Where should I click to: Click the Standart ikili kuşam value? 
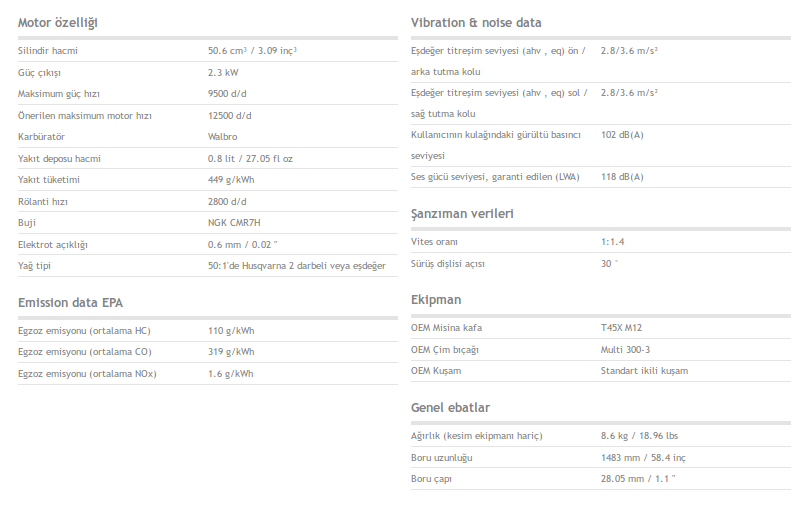[644, 371]
